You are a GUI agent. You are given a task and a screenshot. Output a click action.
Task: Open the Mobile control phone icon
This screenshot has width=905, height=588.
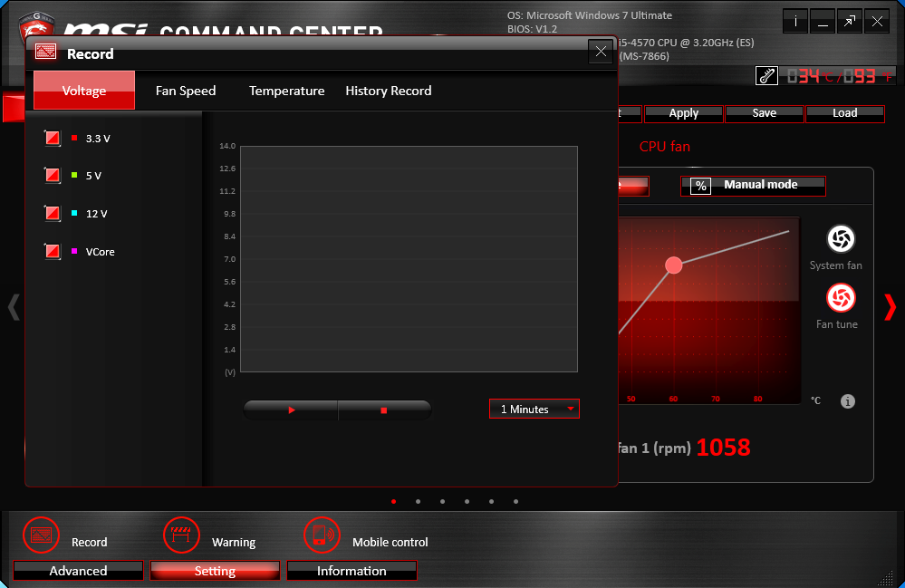click(322, 535)
